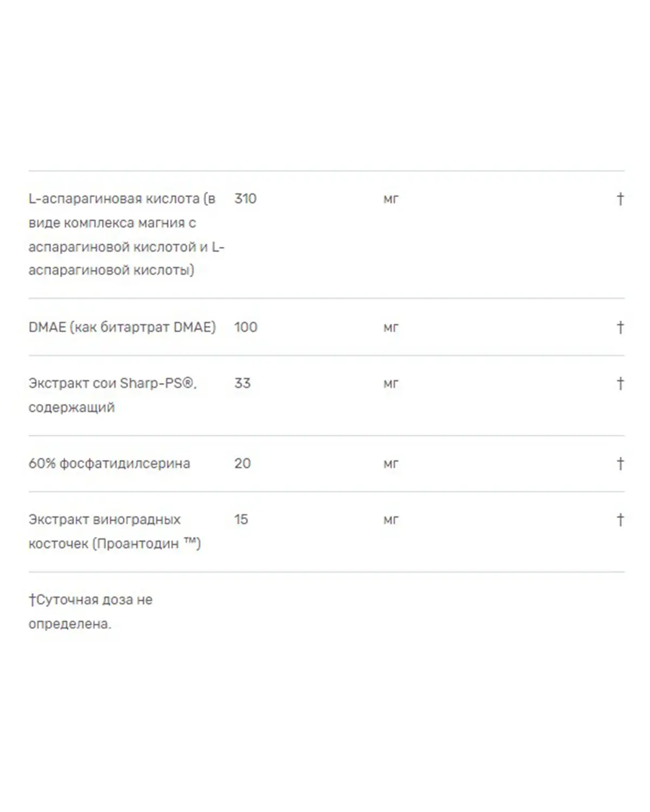Click the value 33
This screenshot has height=812, width=650.
click(242, 383)
